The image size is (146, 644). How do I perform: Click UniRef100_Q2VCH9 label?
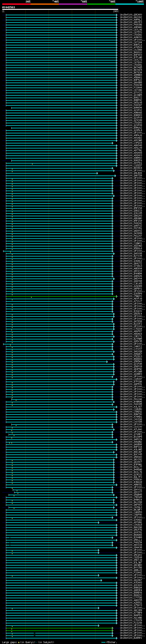[131, 120]
